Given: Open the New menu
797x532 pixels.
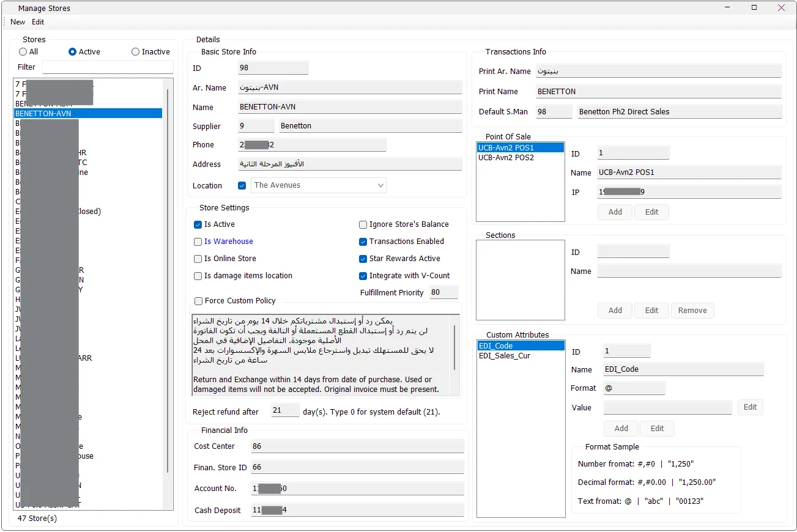Looking at the screenshot, I should (18, 22).
